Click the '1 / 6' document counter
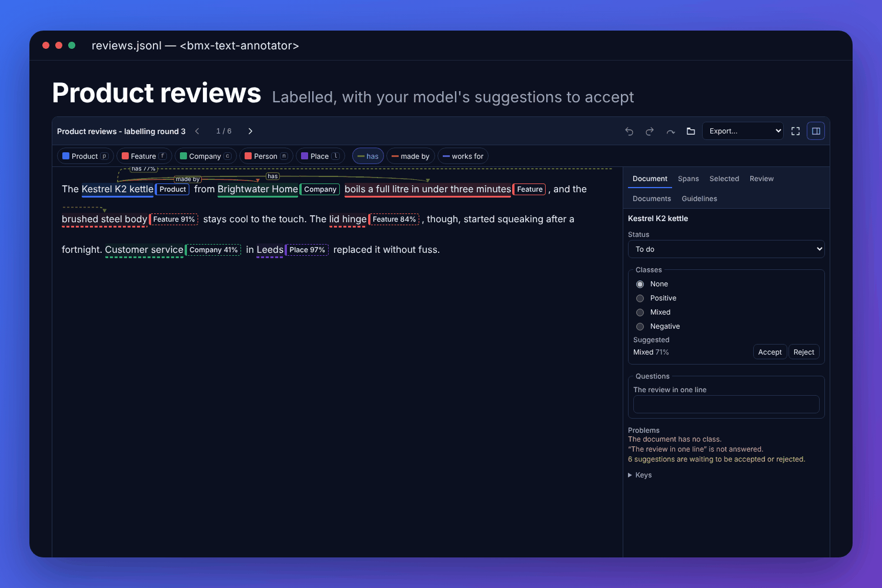Image resolution: width=882 pixels, height=588 pixels. [224, 131]
